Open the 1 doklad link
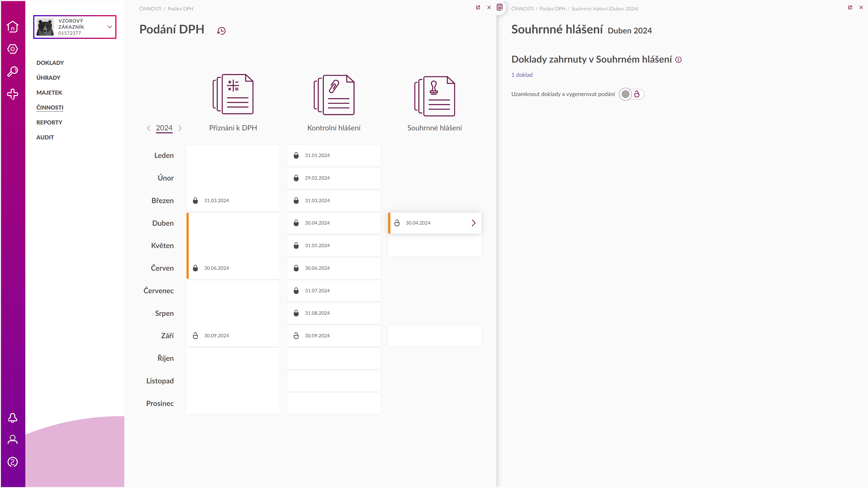The height and width of the screenshot is (488, 868). [522, 75]
